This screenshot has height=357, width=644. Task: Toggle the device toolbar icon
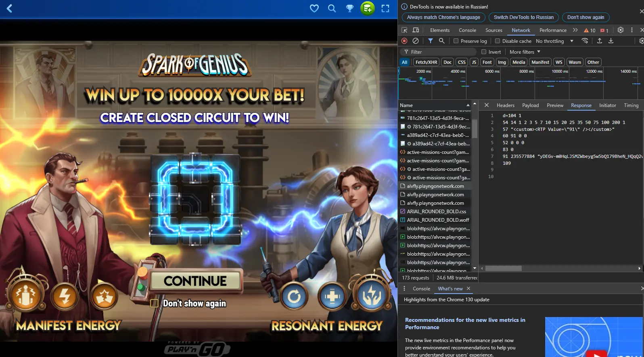[x=416, y=30]
